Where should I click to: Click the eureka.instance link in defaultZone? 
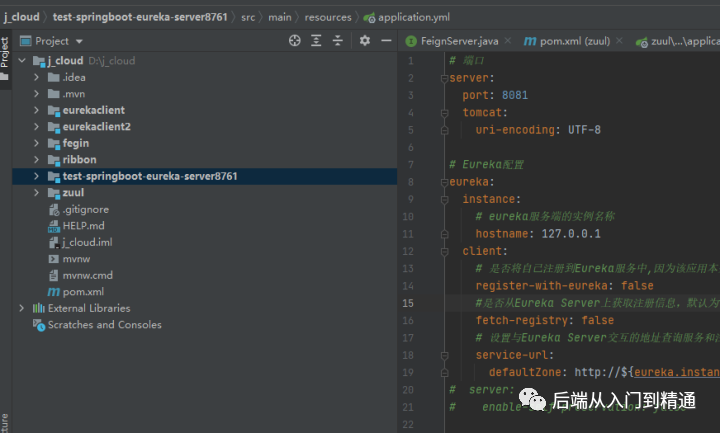(x=677, y=372)
